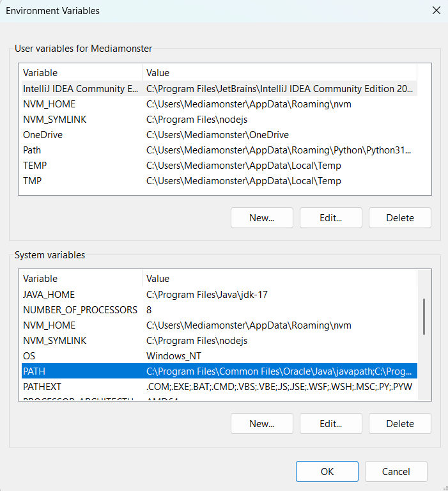The image size is (448, 491).
Task: Click the System variables list scrollbar thumb
Action: tap(424, 316)
